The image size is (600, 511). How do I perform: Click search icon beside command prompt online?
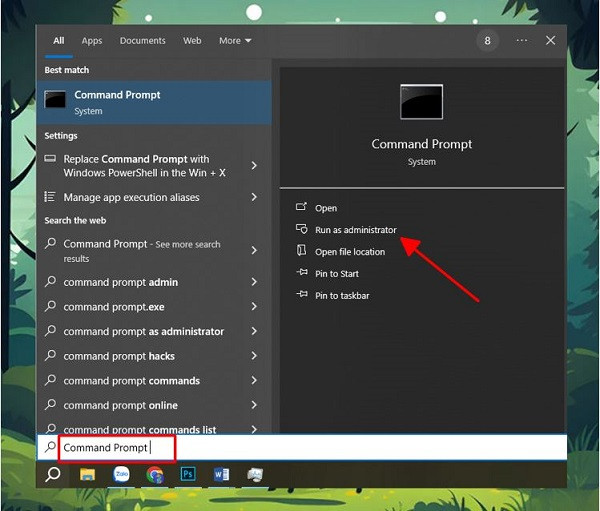50,405
